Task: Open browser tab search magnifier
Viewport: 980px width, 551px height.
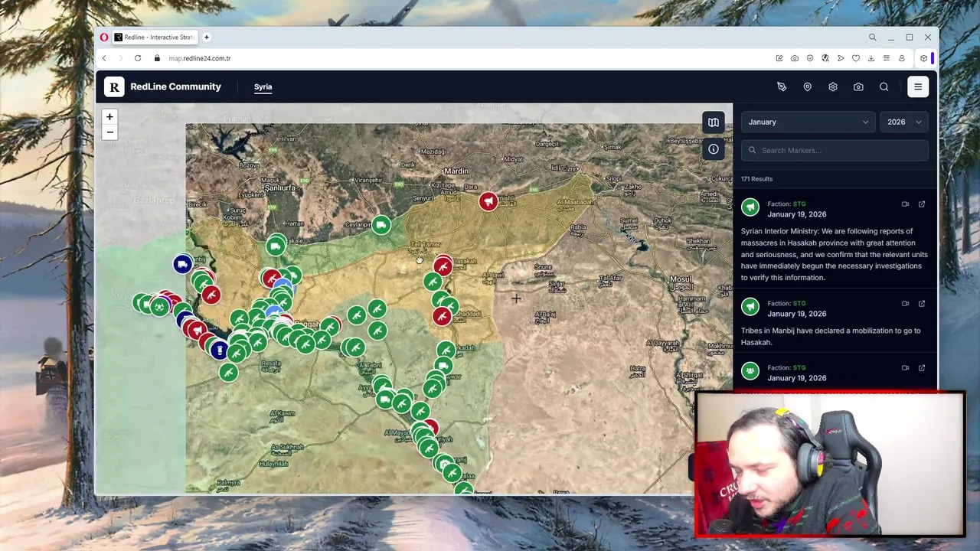Action: pos(872,37)
